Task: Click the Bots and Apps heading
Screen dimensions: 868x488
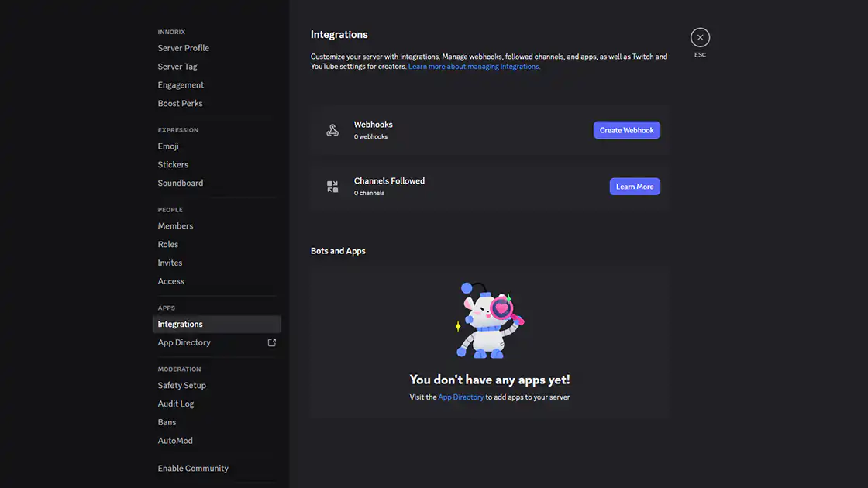Action: click(x=338, y=251)
